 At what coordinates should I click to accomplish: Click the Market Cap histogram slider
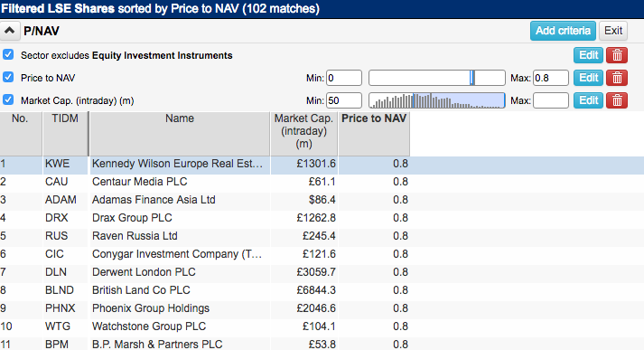point(436,100)
